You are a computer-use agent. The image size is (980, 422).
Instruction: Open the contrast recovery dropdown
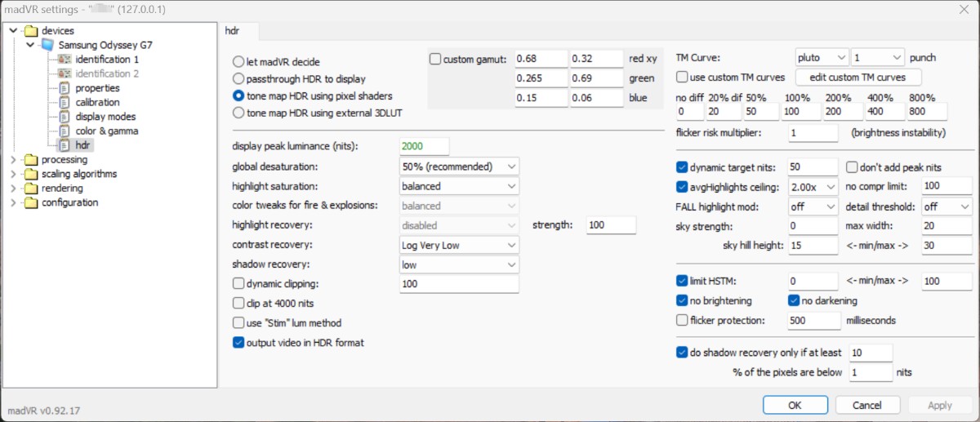pyautogui.click(x=460, y=245)
